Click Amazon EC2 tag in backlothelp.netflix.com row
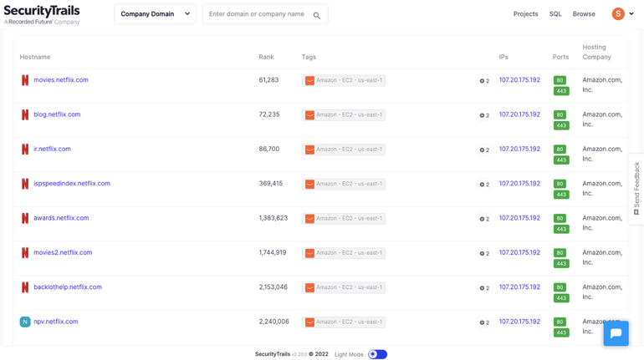 point(344,287)
